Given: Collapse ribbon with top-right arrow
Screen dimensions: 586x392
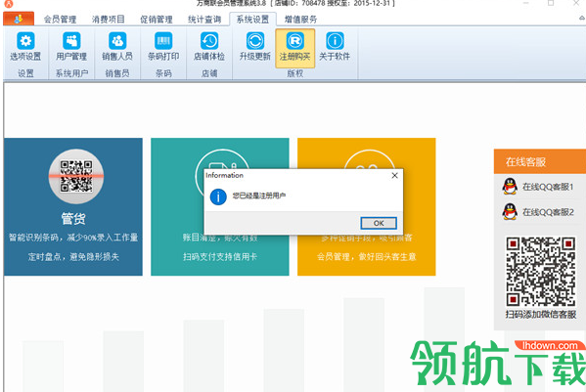Looking at the screenshot, I should pyautogui.click(x=582, y=18).
